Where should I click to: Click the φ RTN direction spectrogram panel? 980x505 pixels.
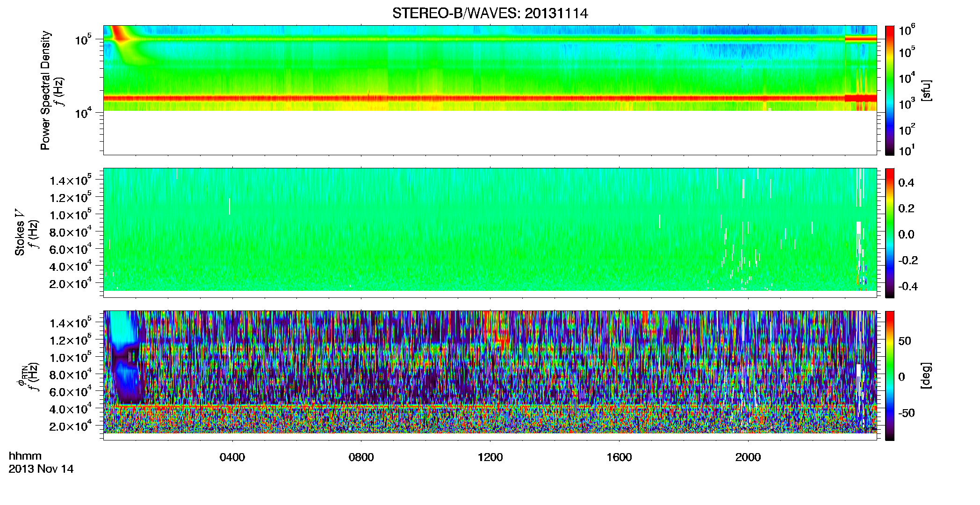pyautogui.click(x=490, y=375)
